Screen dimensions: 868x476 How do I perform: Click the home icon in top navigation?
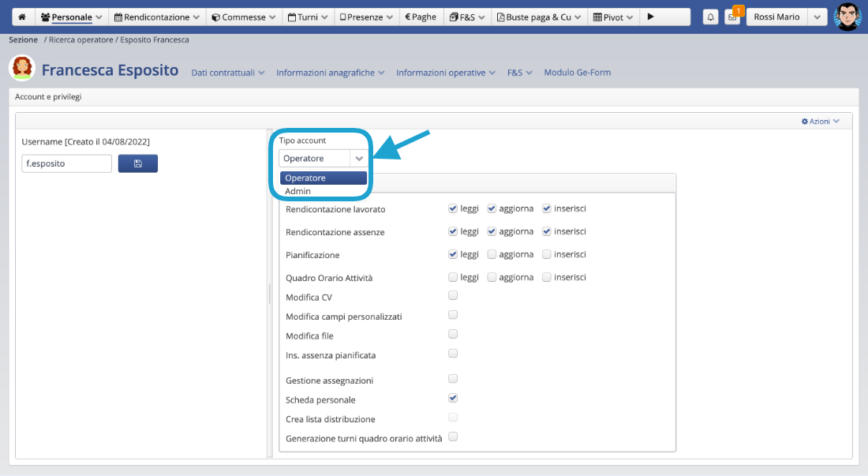pyautogui.click(x=22, y=17)
